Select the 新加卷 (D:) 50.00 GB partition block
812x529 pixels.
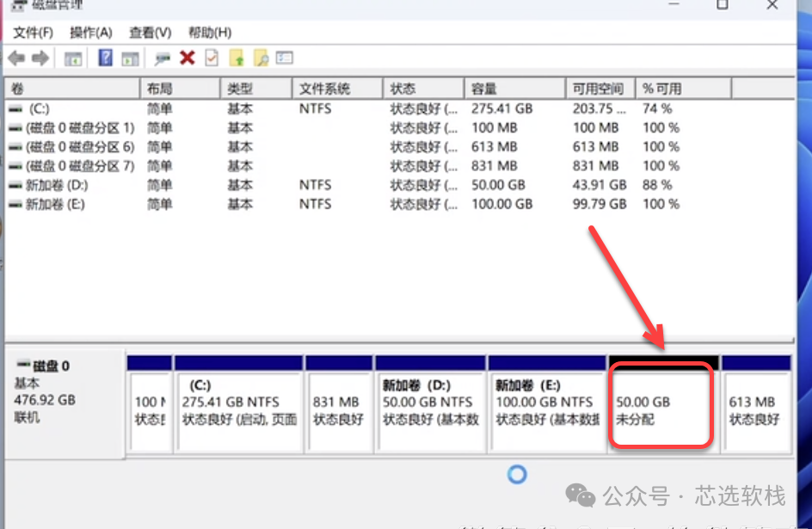(430, 403)
